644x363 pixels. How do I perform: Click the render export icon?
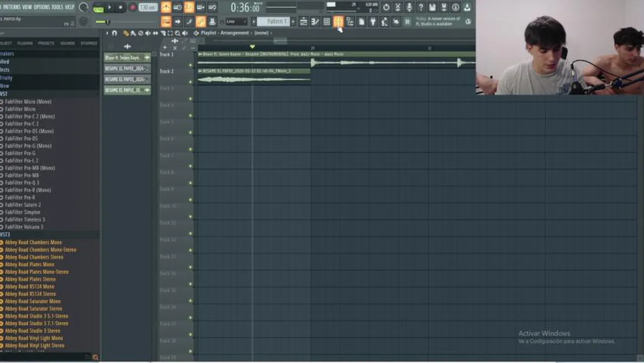pyautogui.click(x=444, y=7)
